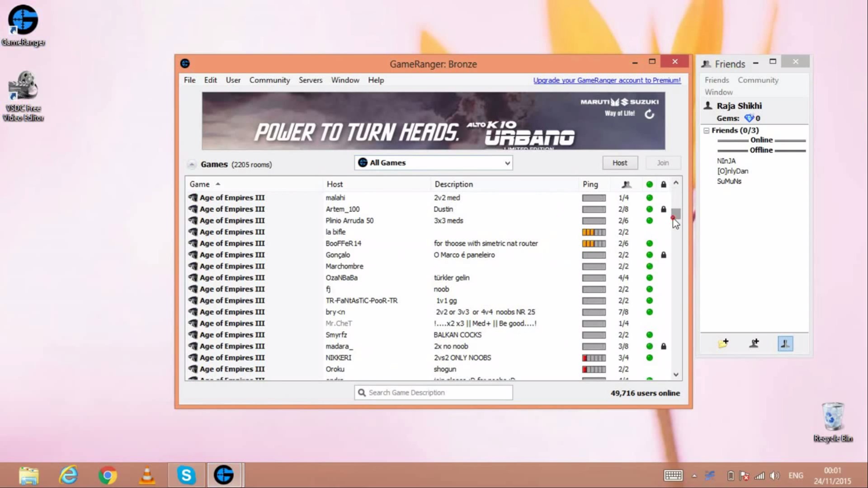Sort by the players count column icon
Screen dimensions: 868x488
coord(626,184)
